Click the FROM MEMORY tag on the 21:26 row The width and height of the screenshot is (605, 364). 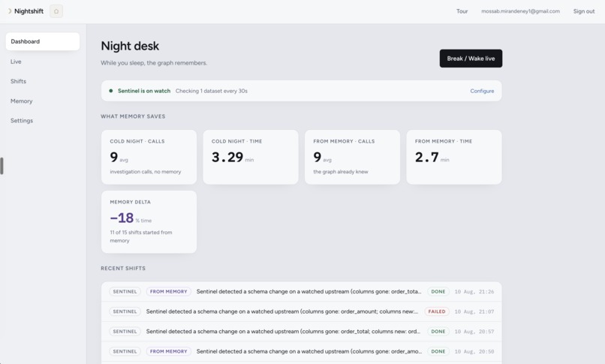coord(168,292)
